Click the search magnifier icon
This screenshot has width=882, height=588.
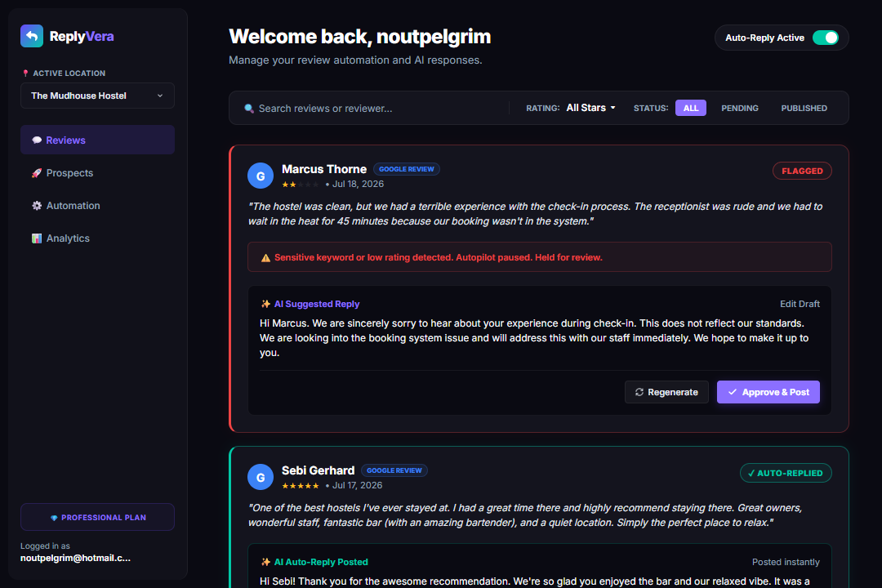tap(248, 108)
